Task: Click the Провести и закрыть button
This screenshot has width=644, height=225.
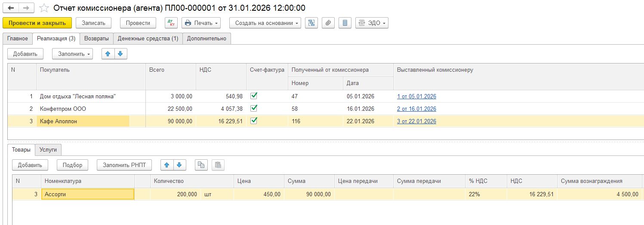Action: 37,23
